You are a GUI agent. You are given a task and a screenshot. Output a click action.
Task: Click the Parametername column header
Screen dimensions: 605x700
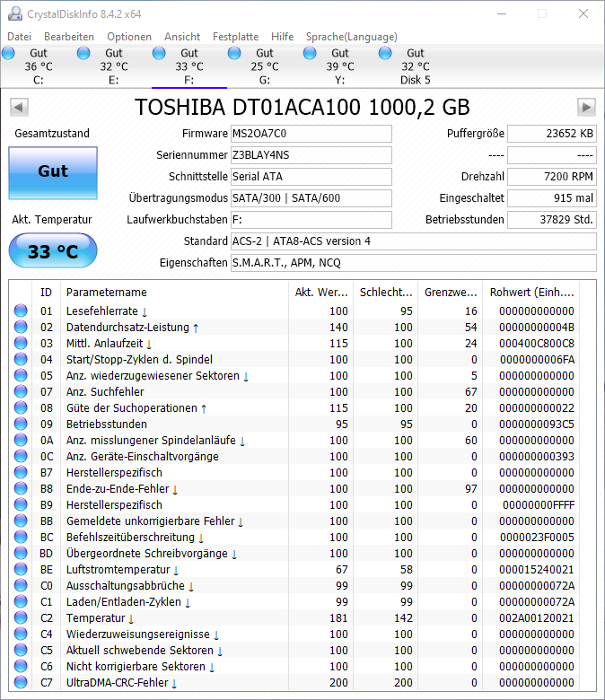tap(174, 292)
